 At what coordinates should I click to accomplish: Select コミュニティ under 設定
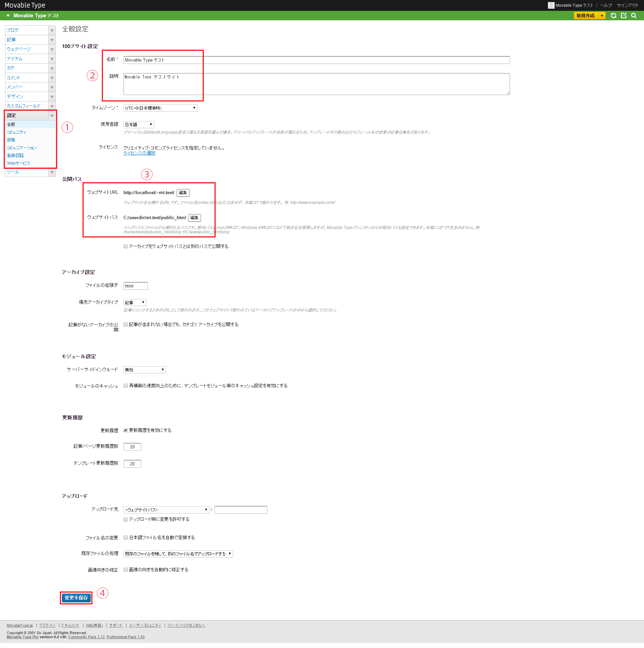pos(30,132)
